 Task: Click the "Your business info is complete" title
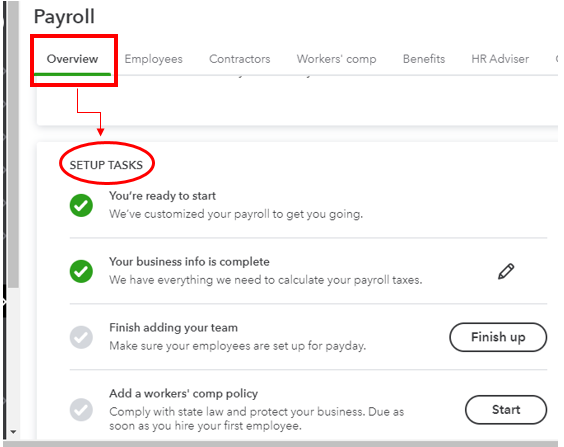pyautogui.click(x=189, y=262)
